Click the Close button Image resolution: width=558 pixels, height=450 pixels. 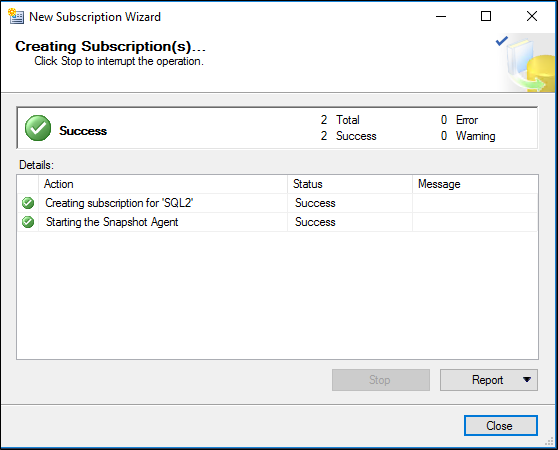[x=501, y=425]
